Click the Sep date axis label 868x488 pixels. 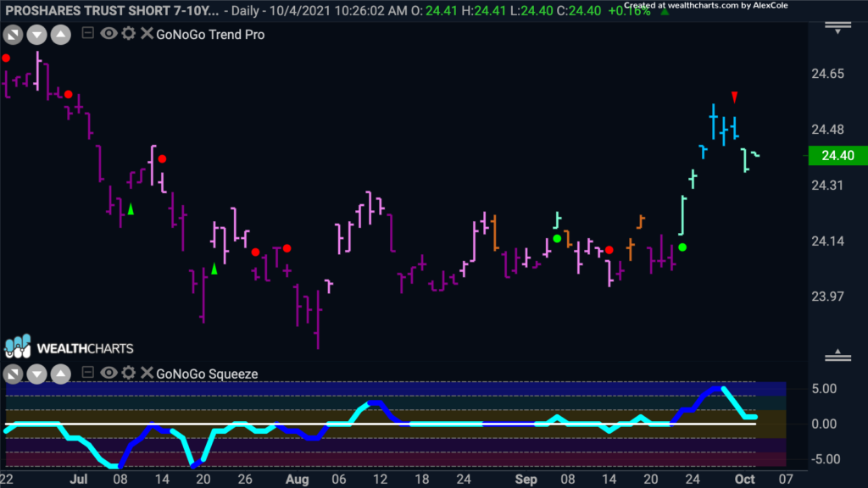click(526, 480)
